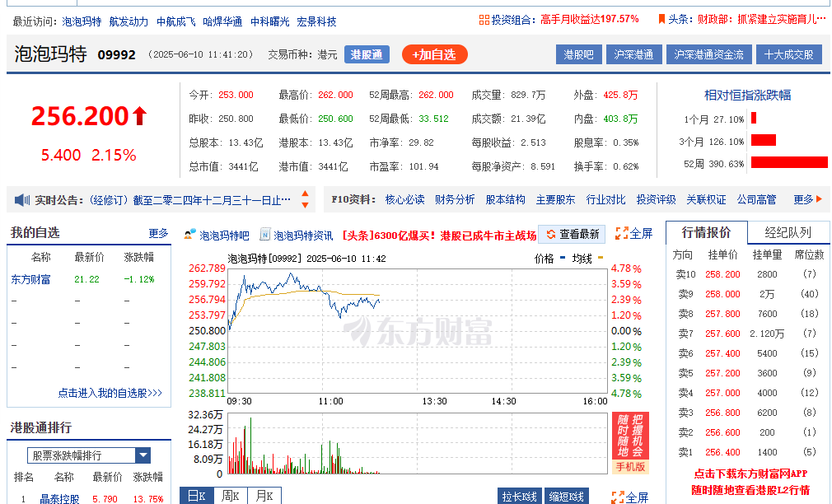Select the 周K tab
832x504 pixels.
[231, 496]
